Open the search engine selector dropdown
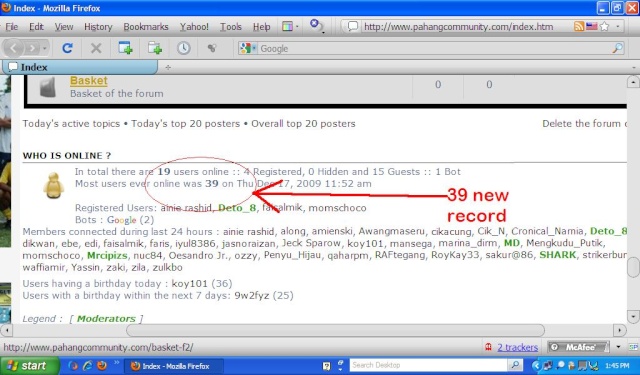Viewport: 640px width, 375px height. tap(248, 48)
